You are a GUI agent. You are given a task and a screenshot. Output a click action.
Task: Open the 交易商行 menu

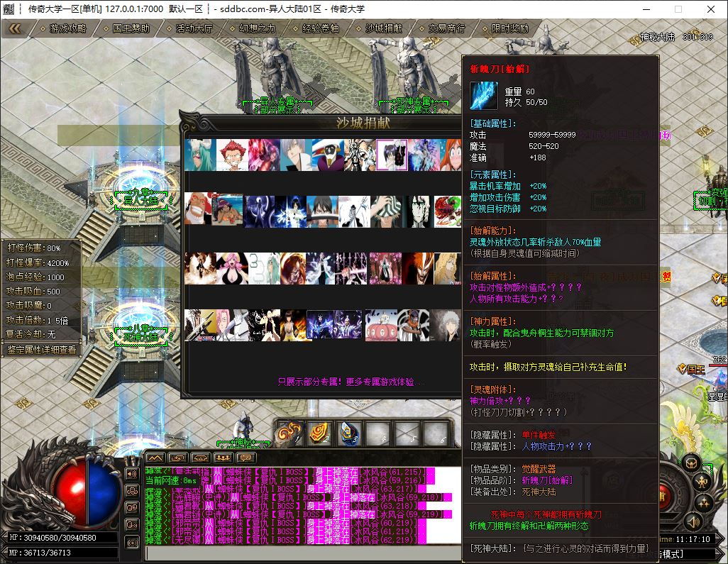(x=443, y=29)
